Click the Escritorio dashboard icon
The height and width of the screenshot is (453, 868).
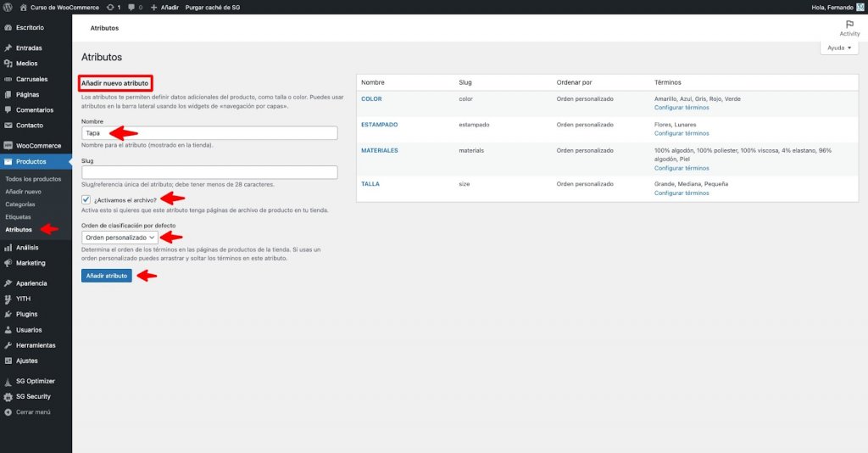click(8, 27)
